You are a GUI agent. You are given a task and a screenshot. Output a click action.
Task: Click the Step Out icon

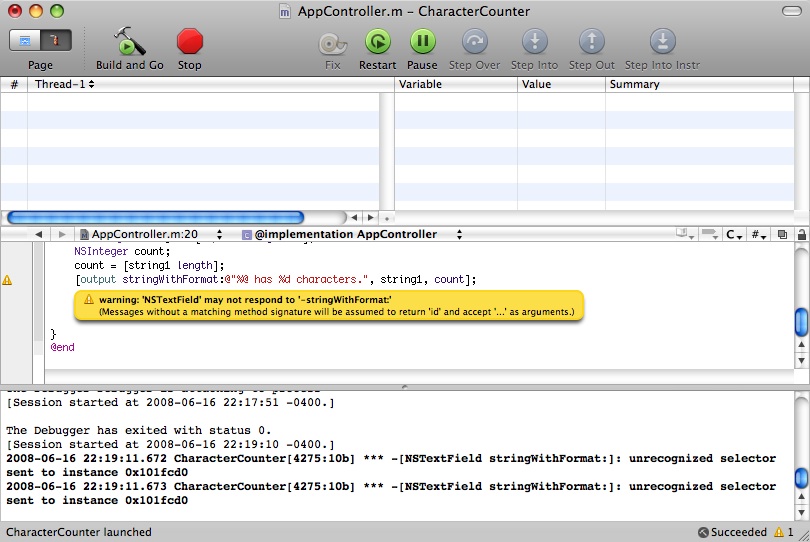(591, 41)
